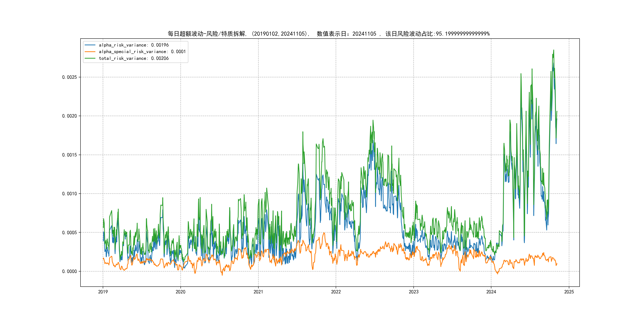Click the 0.0020 y-axis tick label
The width and height of the screenshot is (644, 322).
[x=70, y=116]
